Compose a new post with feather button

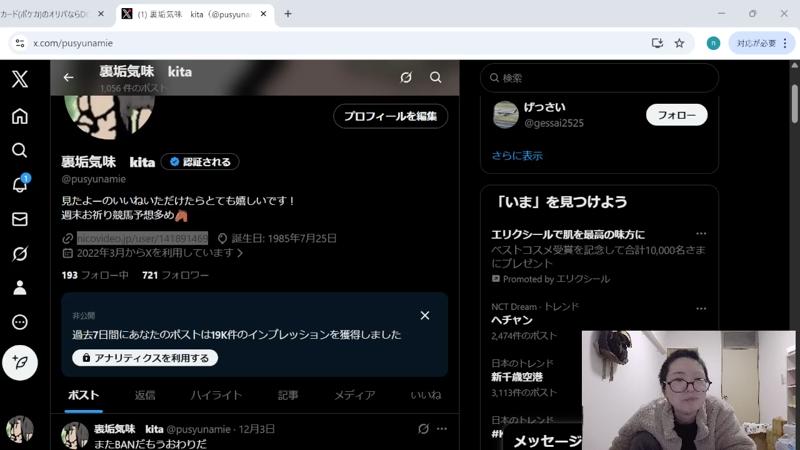20,363
